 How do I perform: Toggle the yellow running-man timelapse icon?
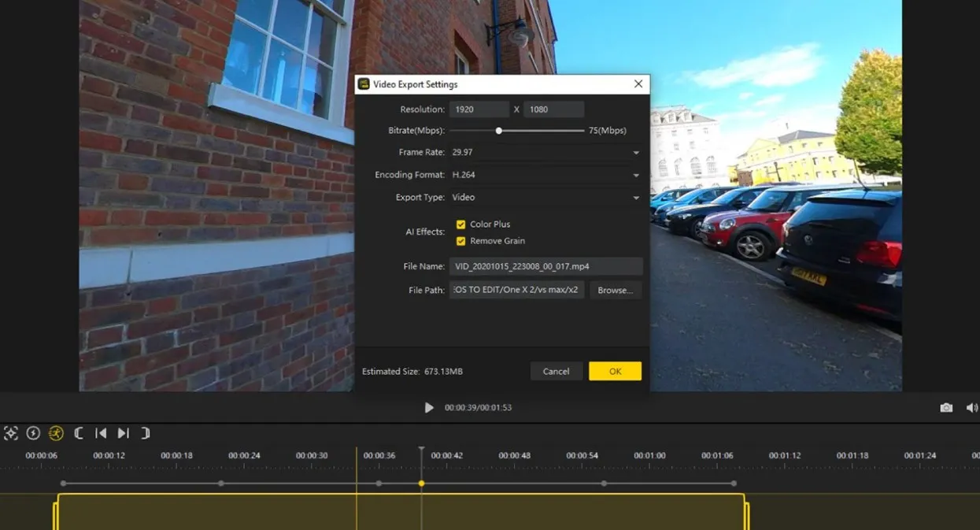pos(56,433)
